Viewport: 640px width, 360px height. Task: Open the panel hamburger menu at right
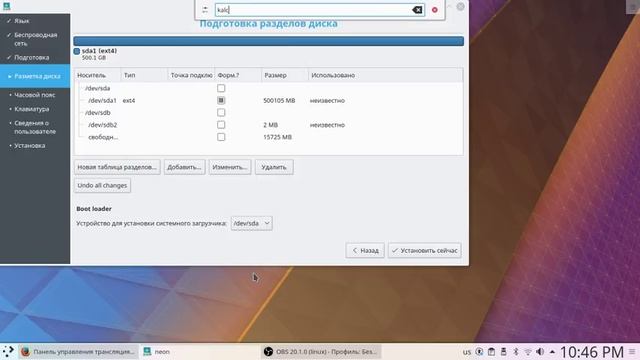tap(632, 351)
